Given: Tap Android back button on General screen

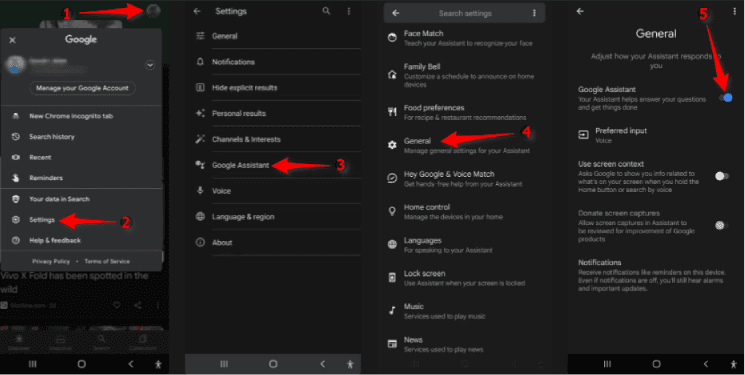Looking at the screenshot, I should tap(706, 364).
